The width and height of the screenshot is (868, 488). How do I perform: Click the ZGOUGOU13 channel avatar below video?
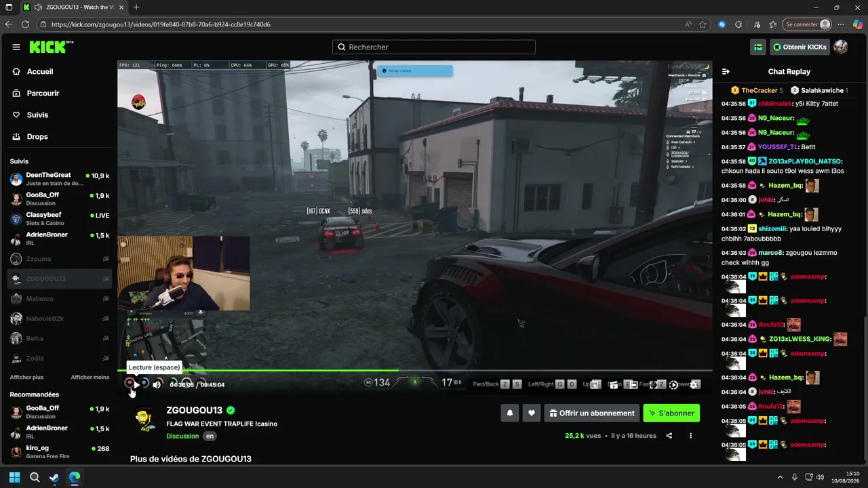click(144, 419)
